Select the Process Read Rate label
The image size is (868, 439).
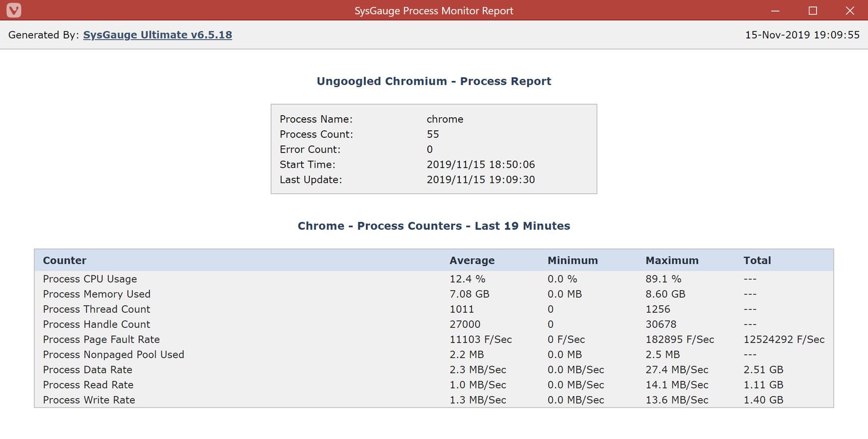tap(88, 385)
